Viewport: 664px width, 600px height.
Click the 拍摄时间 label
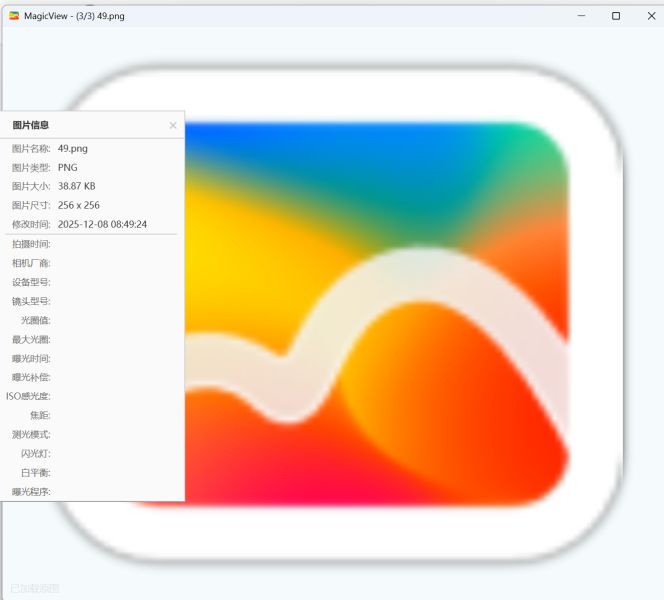pyautogui.click(x=31, y=244)
